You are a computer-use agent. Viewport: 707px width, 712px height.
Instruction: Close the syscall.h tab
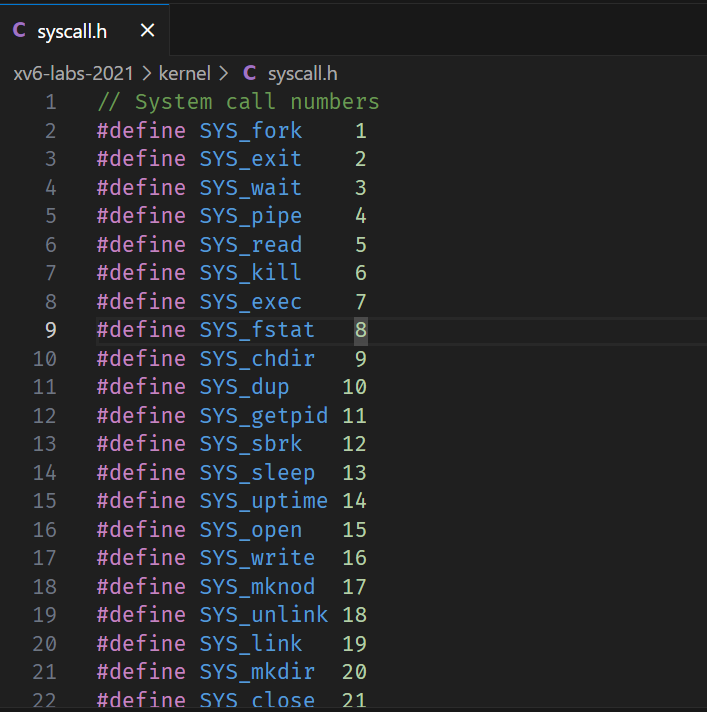148,31
